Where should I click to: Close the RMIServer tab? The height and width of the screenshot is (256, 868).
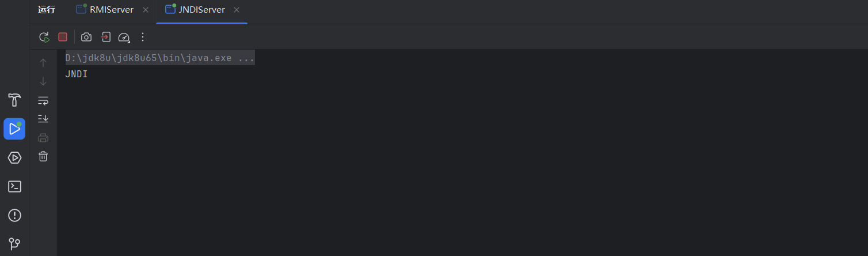pos(146,10)
